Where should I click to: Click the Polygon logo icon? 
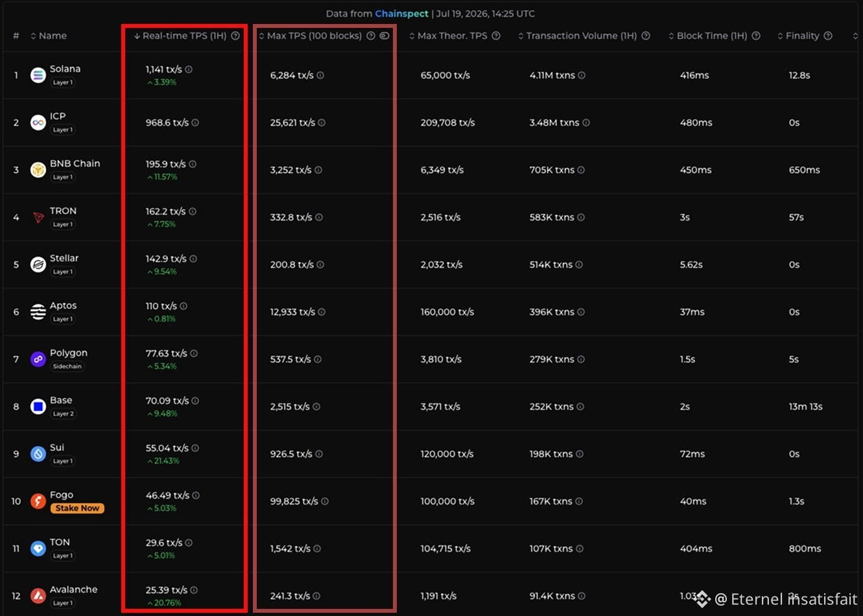[x=38, y=359]
